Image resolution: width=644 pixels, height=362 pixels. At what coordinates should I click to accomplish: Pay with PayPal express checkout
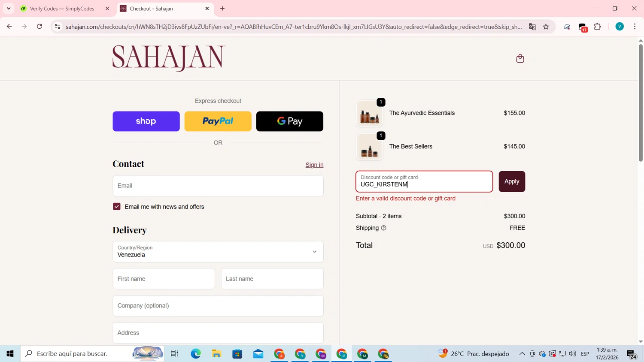click(218, 121)
